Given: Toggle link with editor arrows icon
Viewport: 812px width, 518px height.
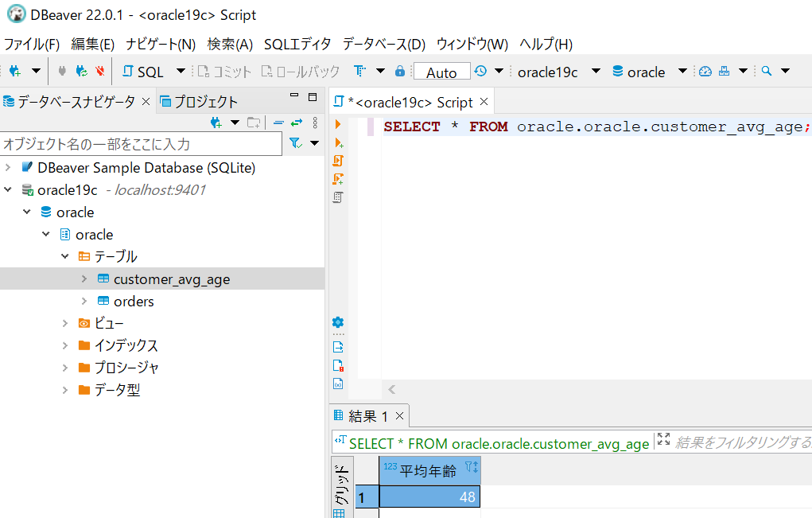Looking at the screenshot, I should pos(296,123).
